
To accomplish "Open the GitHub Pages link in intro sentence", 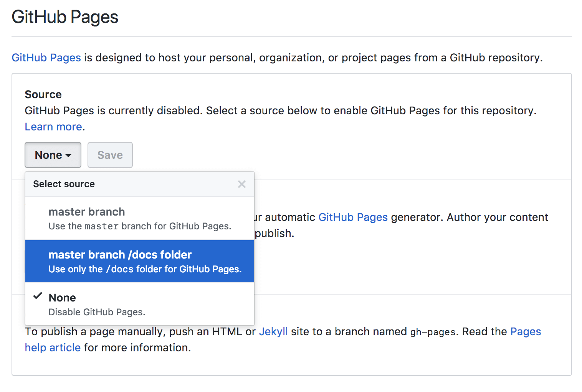I will (46, 58).
